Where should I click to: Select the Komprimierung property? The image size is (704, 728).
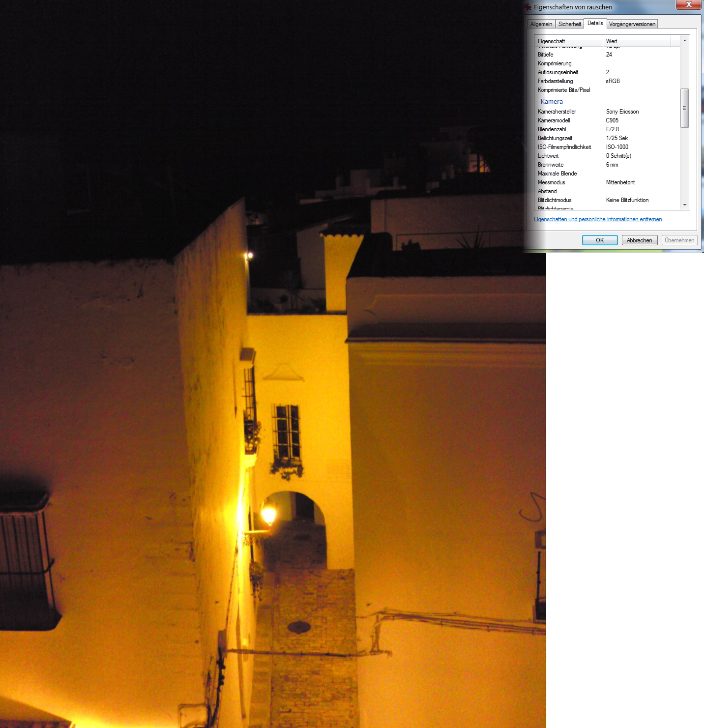tap(555, 63)
